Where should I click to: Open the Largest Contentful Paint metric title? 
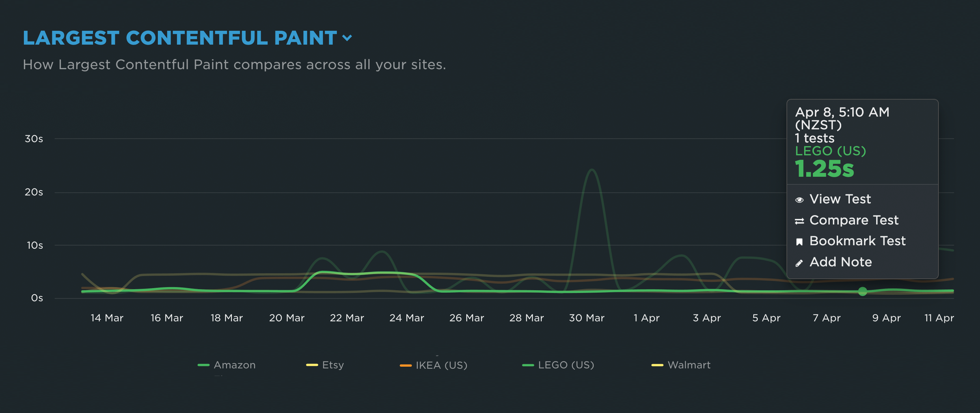(x=180, y=38)
